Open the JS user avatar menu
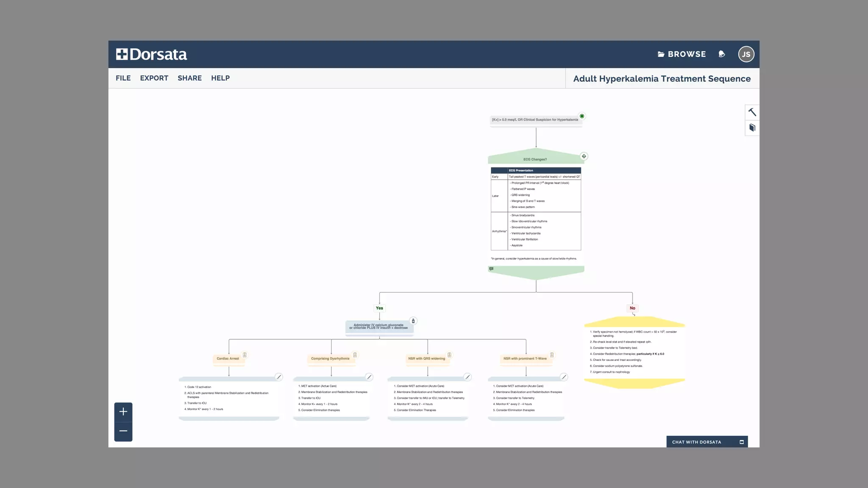Image resolution: width=868 pixels, height=488 pixels. pyautogui.click(x=746, y=54)
